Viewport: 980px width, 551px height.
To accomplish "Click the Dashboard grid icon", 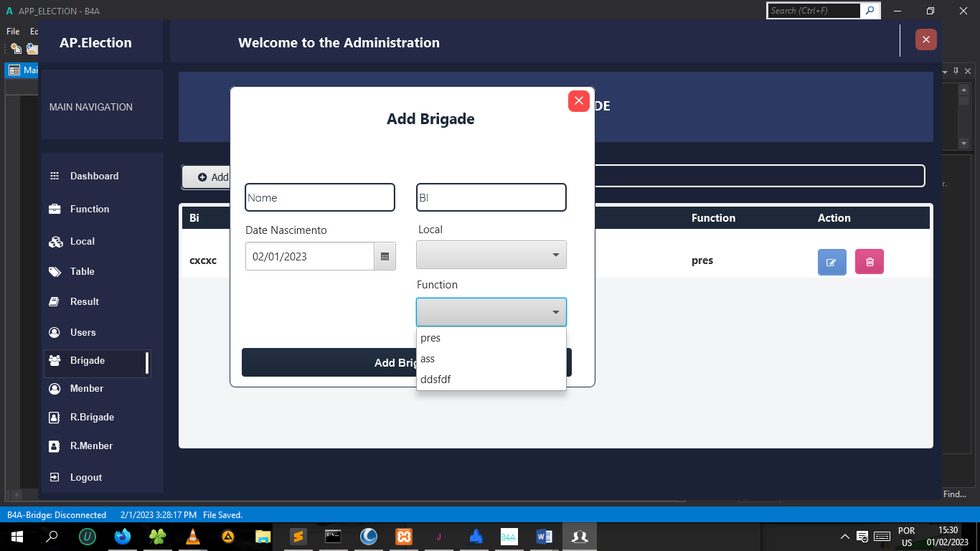I will coord(54,176).
